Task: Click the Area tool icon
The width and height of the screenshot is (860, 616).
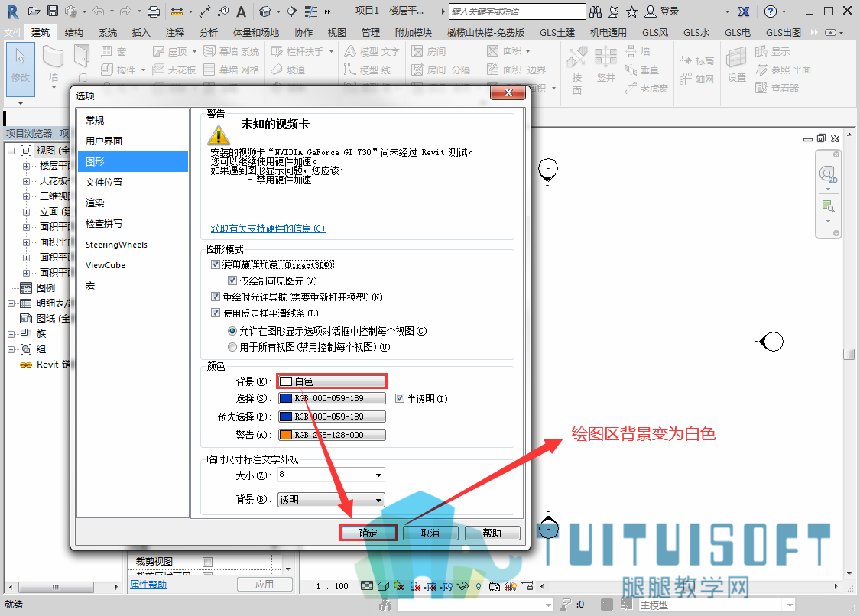Action: [492, 51]
